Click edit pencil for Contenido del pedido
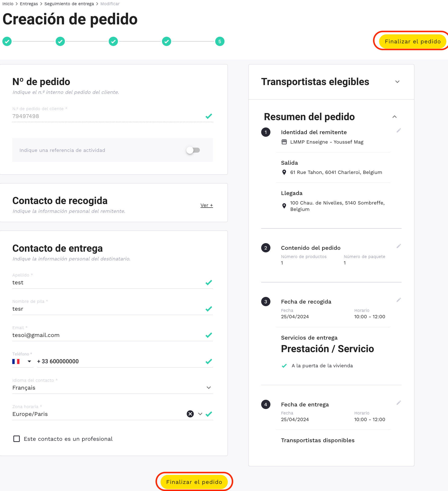Screen dimensions: 448x491 (399, 246)
